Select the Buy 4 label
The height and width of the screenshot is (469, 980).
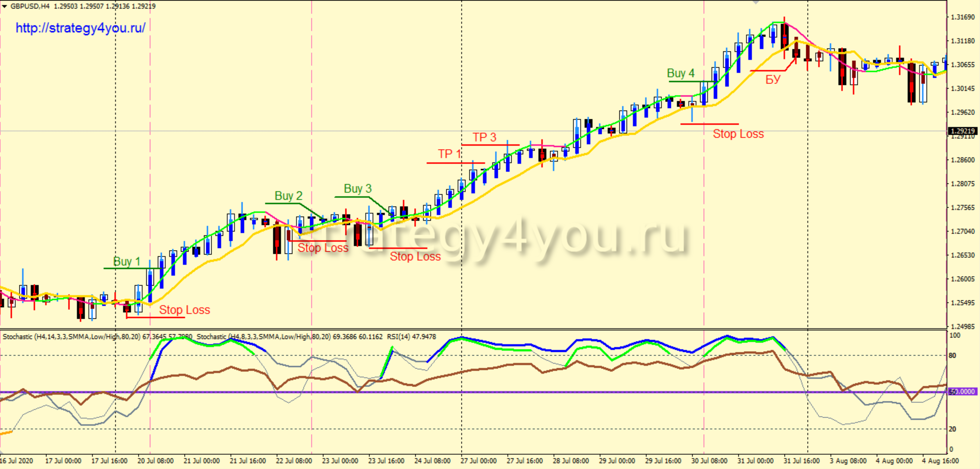pos(681,73)
